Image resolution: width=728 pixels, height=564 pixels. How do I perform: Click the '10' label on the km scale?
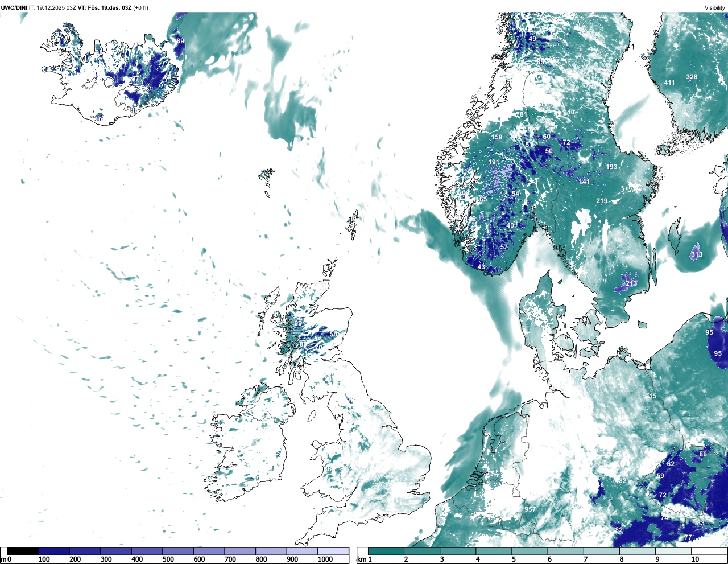pos(695,559)
